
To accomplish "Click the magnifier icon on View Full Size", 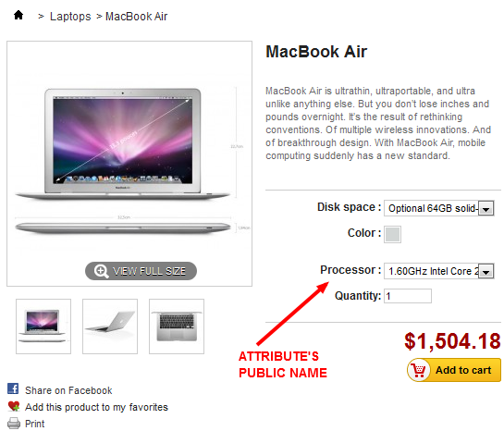I will 101,271.
